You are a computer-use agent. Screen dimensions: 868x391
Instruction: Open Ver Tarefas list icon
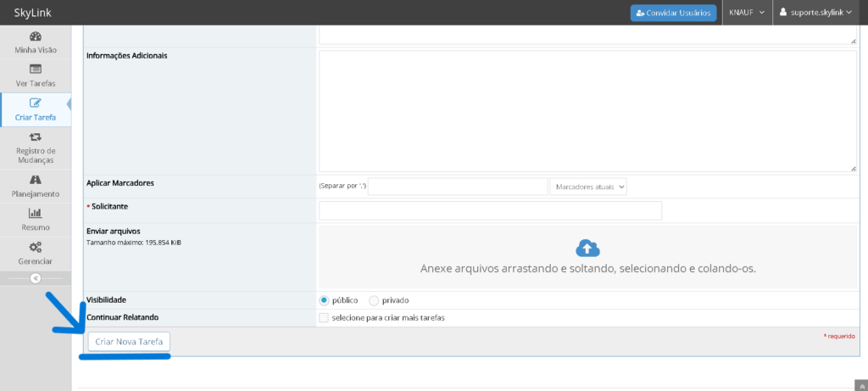tap(36, 70)
